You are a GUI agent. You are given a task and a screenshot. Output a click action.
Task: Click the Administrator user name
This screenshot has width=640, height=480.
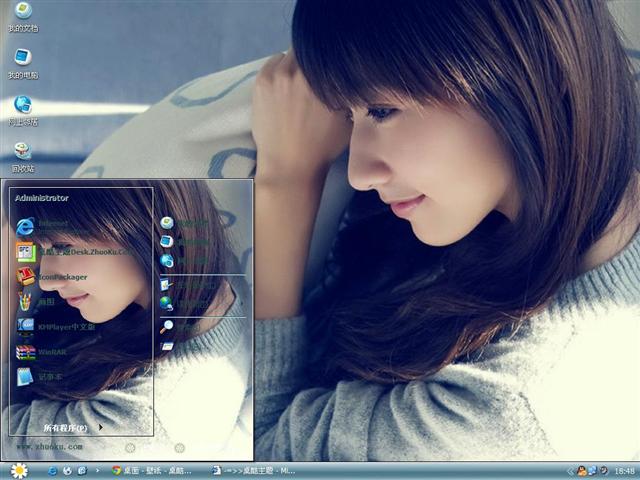(x=42, y=198)
